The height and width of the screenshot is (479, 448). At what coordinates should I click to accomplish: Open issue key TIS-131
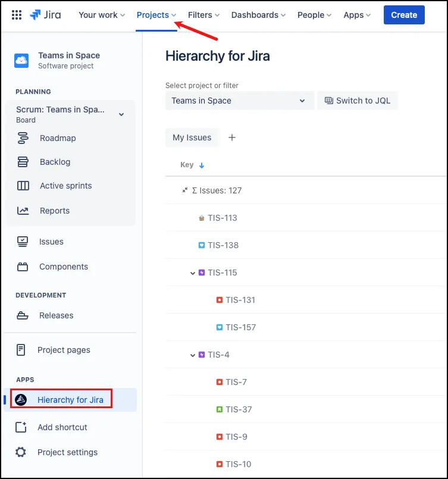click(x=240, y=300)
